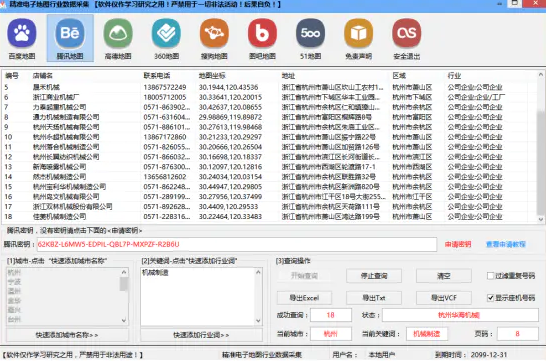Click the 成功查询 count field
The height and width of the screenshot is (361, 546).
pos(331,315)
